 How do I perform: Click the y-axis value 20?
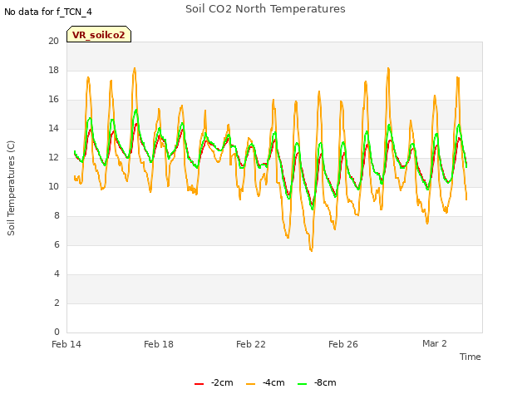[53, 41]
